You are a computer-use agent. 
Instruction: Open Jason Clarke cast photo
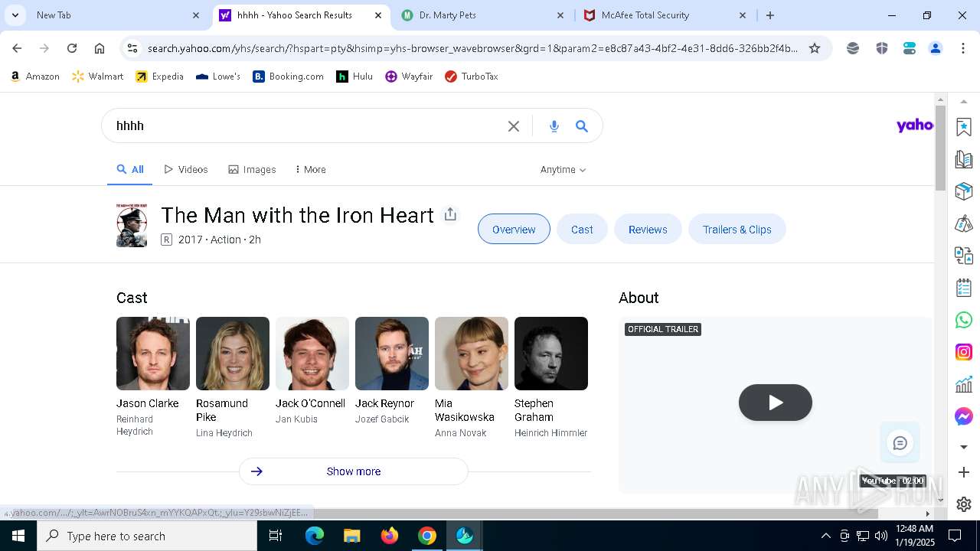[x=153, y=354]
